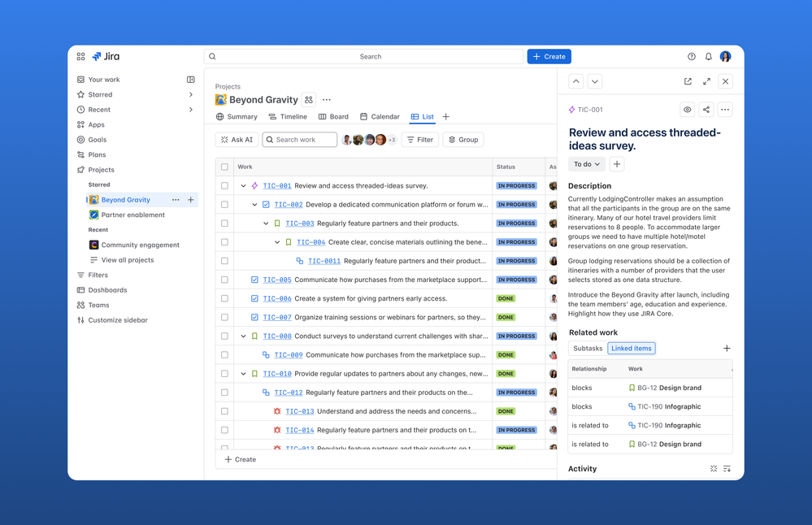Open the To do status dropdown
Image resolution: width=812 pixels, height=525 pixels.
(x=586, y=163)
